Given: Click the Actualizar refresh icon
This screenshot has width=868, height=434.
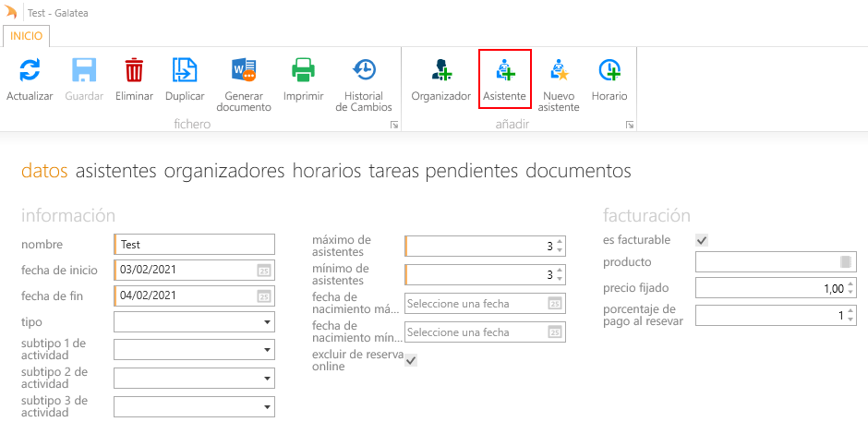Looking at the screenshot, I should (x=30, y=70).
